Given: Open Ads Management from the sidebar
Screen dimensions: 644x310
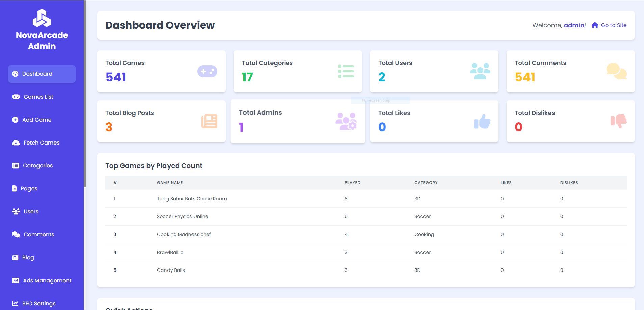Looking at the screenshot, I should coord(47,281).
